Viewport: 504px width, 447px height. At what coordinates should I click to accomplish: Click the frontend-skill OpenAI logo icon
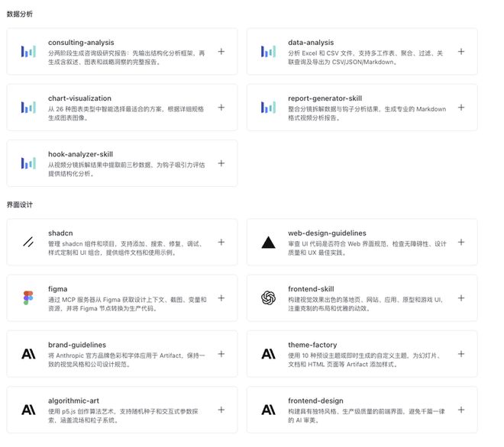click(x=268, y=297)
